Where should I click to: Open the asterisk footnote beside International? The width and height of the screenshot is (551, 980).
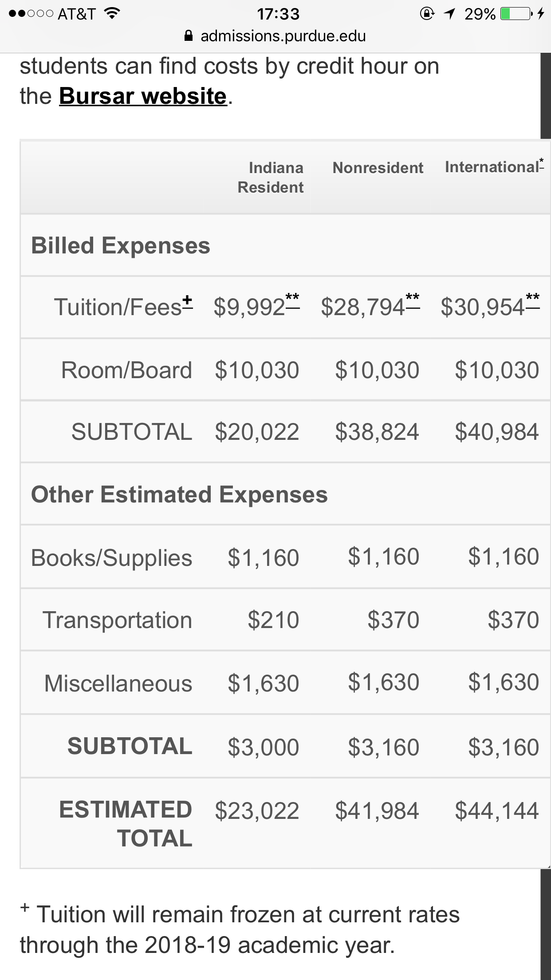coord(541,163)
